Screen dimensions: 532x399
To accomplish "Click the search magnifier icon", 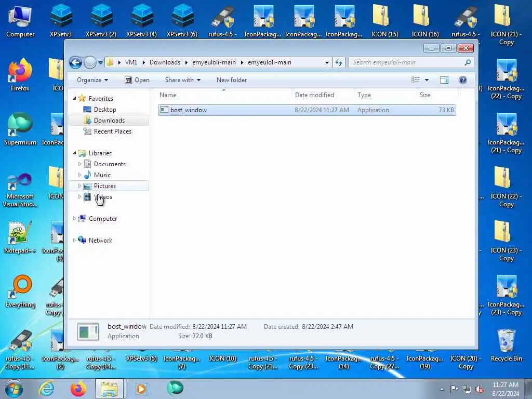I will tap(468, 62).
